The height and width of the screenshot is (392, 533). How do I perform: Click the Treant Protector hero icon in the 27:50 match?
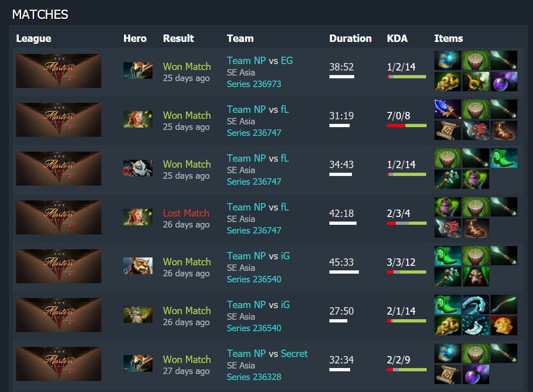point(138,315)
